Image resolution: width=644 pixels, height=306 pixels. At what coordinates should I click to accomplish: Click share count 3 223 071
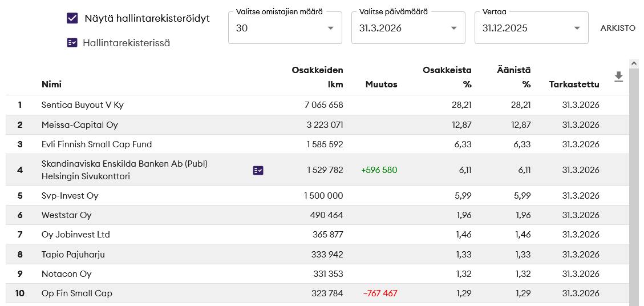coord(325,125)
